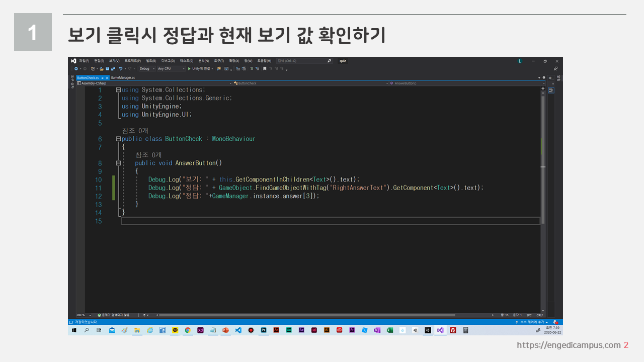Open the Debug configuration dropdown
644x362 pixels.
[147, 69]
